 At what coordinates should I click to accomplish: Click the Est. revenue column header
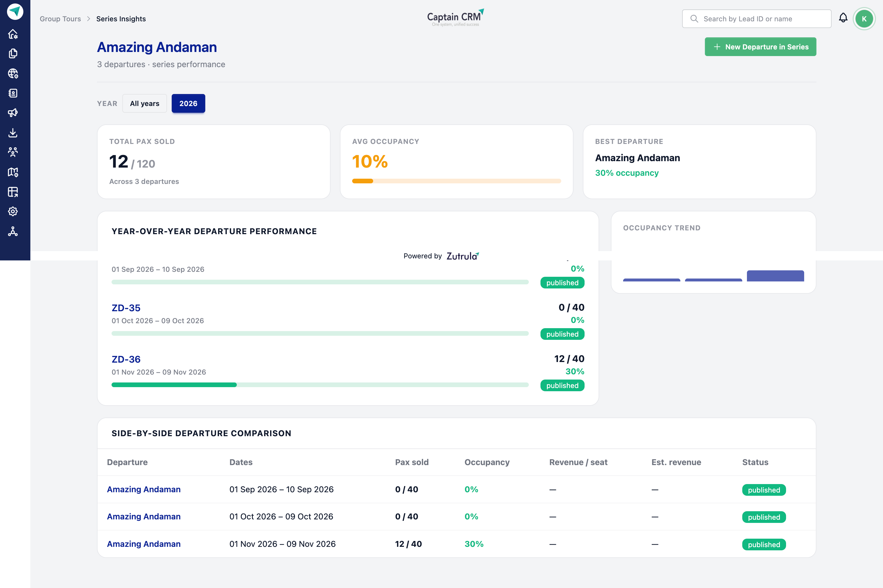pyautogui.click(x=676, y=462)
